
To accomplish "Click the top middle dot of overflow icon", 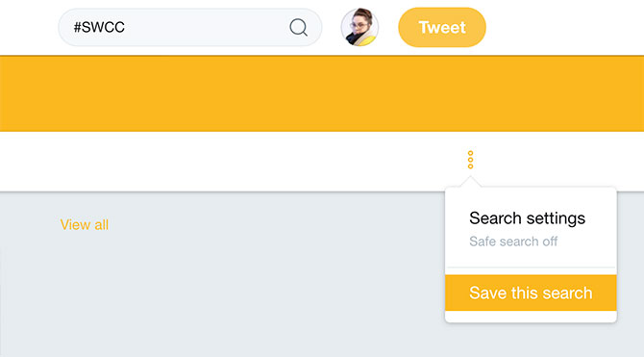I will [470, 153].
